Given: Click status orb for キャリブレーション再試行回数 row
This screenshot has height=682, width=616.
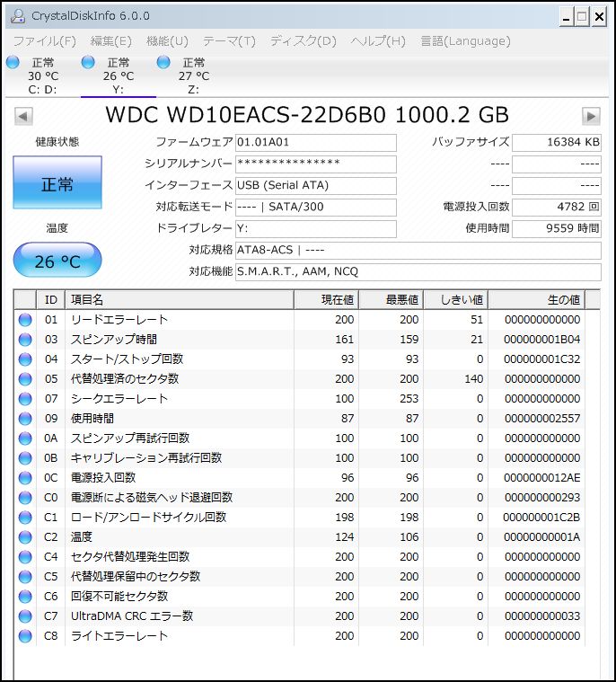Looking at the screenshot, I should coord(25,458).
